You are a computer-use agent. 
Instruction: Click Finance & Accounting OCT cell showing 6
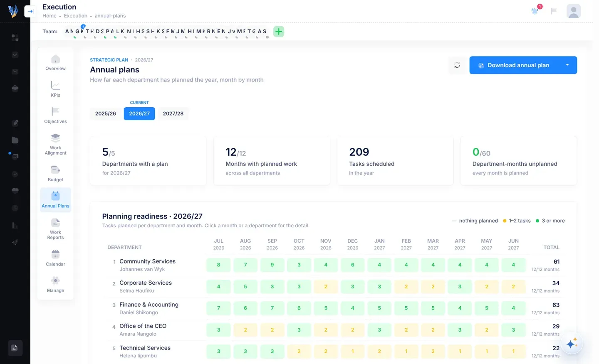click(299, 308)
